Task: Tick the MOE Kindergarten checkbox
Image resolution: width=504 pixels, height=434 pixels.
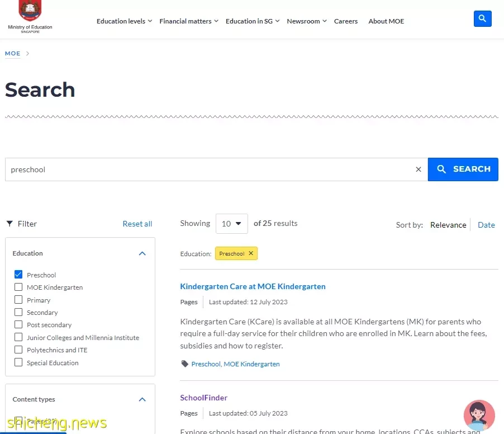Action: (18, 287)
